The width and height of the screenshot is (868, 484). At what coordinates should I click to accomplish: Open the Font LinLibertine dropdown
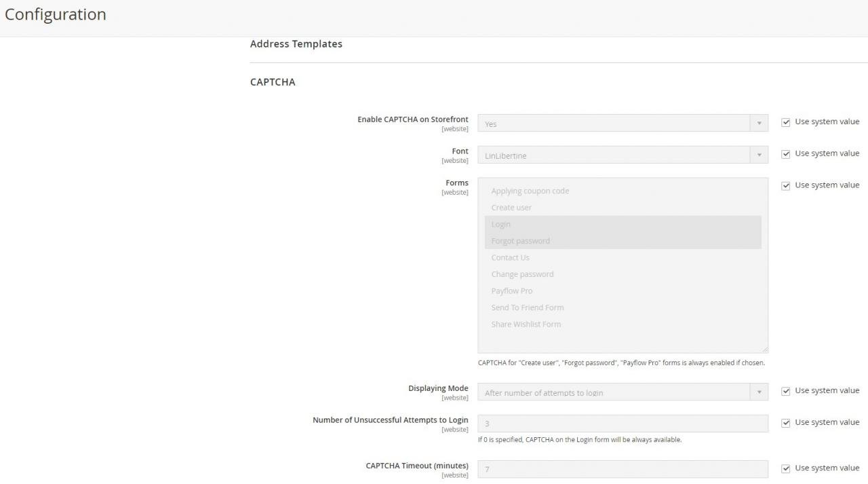coord(623,155)
